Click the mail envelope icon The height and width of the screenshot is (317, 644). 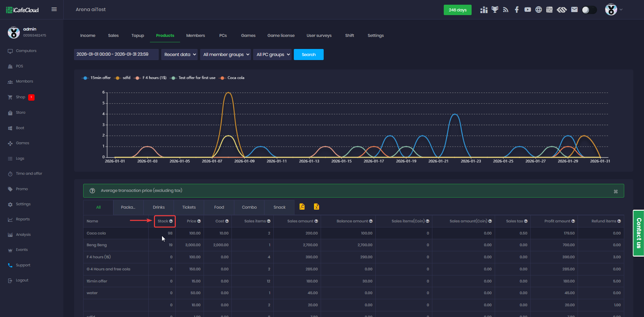pyautogui.click(x=574, y=10)
